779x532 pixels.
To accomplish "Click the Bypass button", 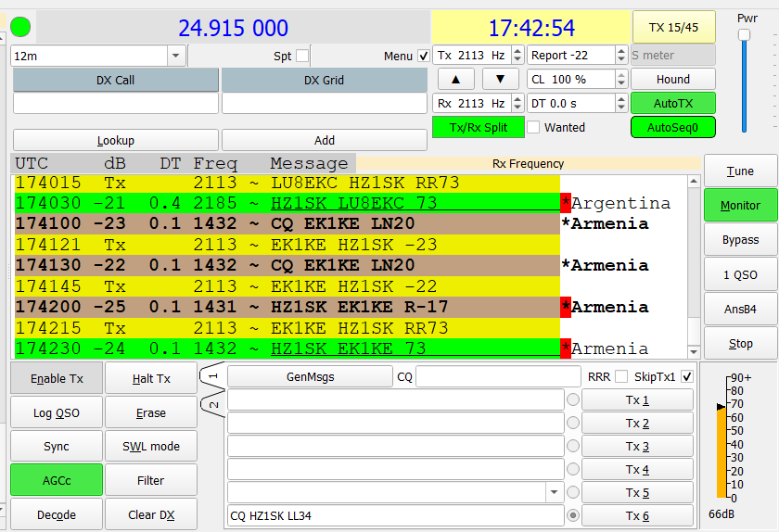I will [740, 240].
